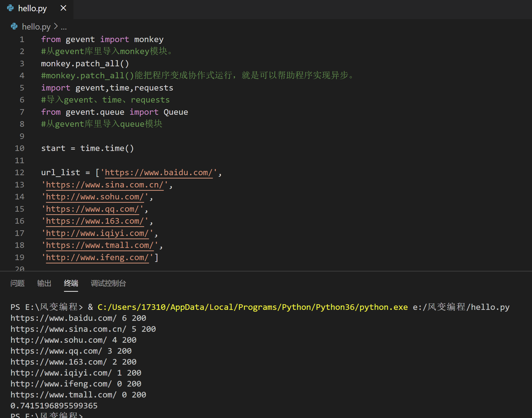Viewport: 532px width, 418px height.
Task: Open the https://www.tmall.com/ link in code
Action: [x=100, y=245]
